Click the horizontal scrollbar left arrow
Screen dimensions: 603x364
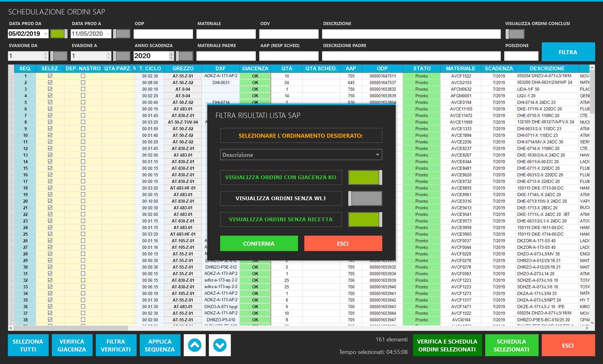tap(11, 328)
